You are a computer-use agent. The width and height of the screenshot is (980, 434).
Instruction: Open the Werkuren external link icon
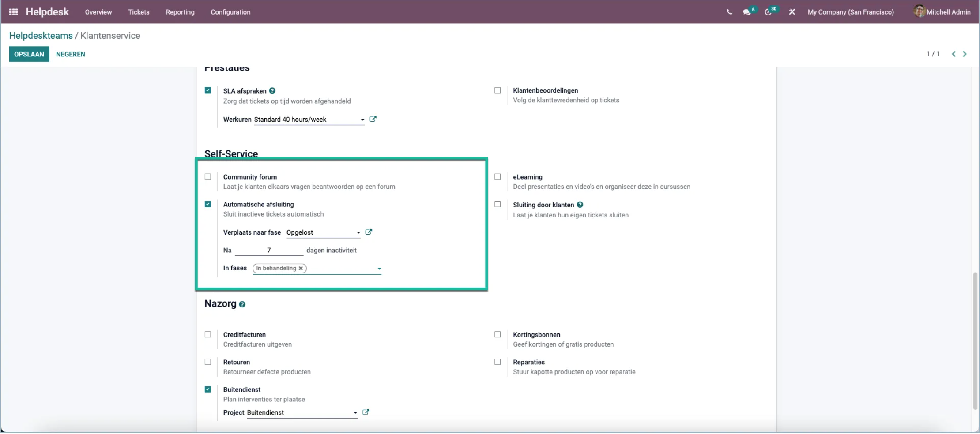[x=373, y=119]
